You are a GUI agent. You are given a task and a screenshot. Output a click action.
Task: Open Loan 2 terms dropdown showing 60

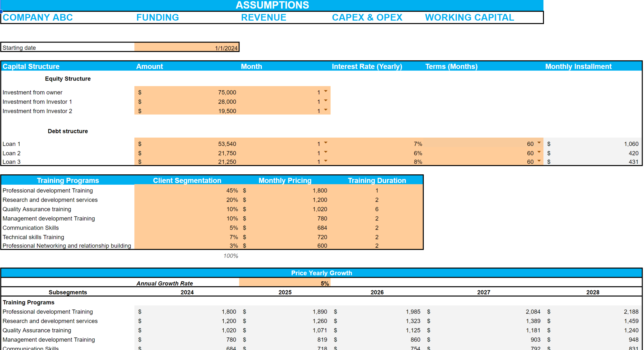click(x=539, y=152)
